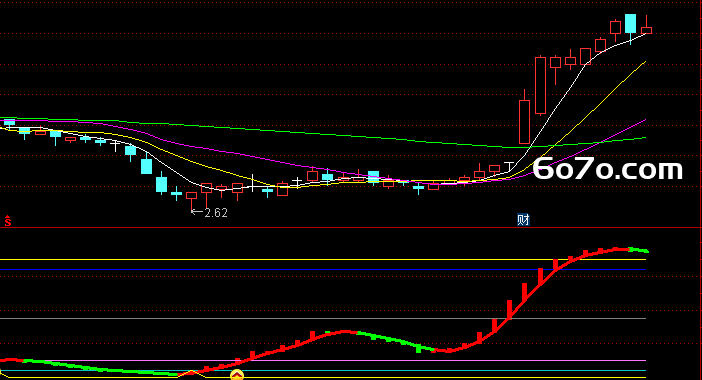Select the tallest red hollow candle in rally
The width and height of the screenshot is (702, 380).
(x=540, y=85)
